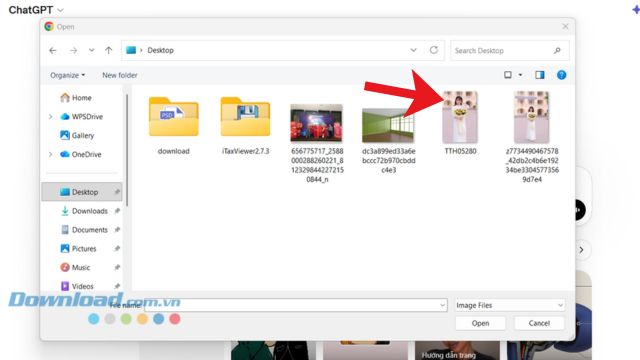Select the z7734490467578 image thumbnail
The height and width of the screenshot is (360, 640).
tap(531, 117)
